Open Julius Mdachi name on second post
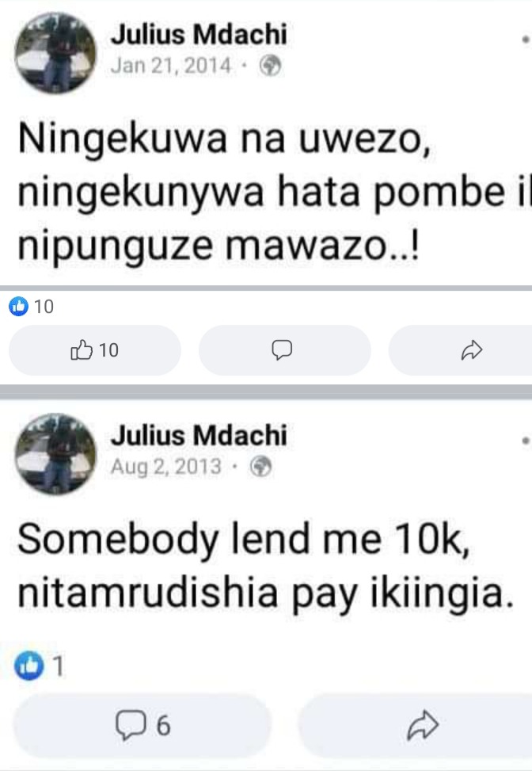Image resolution: width=532 pixels, height=771 pixels. click(x=199, y=435)
